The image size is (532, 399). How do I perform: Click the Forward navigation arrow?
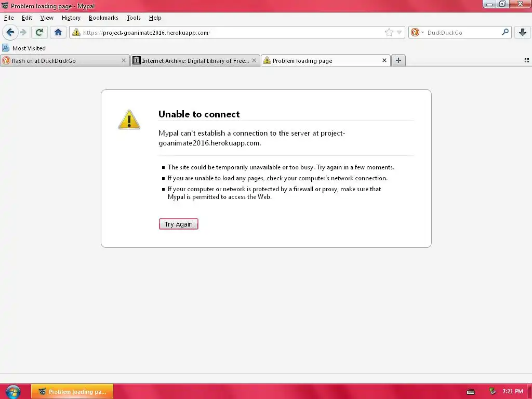(x=23, y=33)
